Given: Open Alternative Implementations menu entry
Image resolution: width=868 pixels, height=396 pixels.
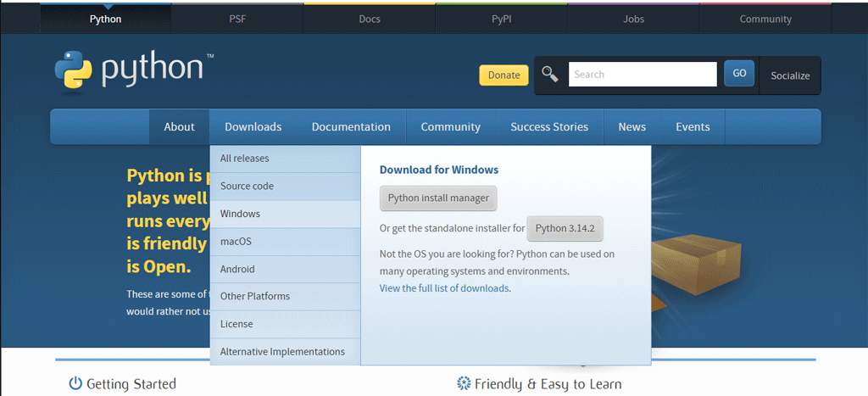Looking at the screenshot, I should pos(282,352).
